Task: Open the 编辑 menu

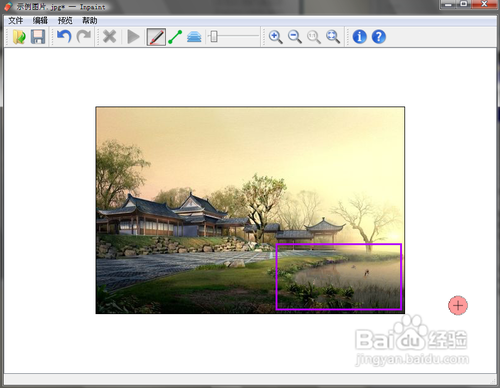Action: pos(40,21)
